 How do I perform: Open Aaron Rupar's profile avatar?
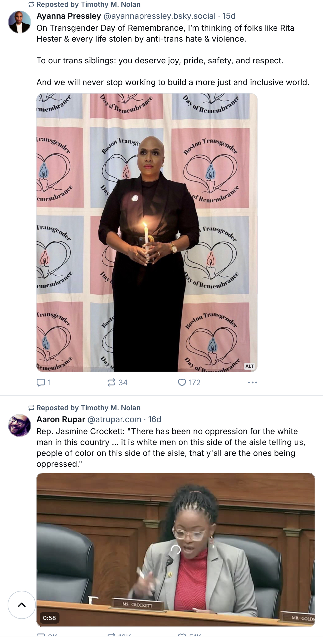click(x=20, y=425)
